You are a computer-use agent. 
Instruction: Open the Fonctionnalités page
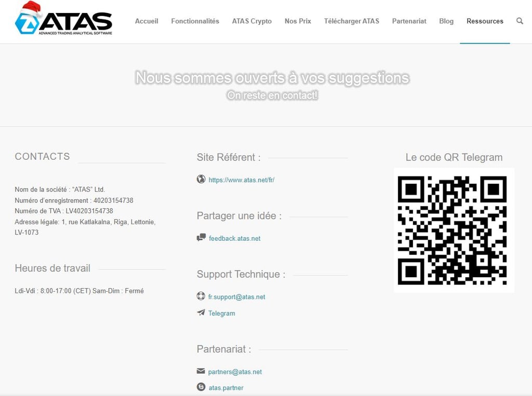[x=195, y=21]
